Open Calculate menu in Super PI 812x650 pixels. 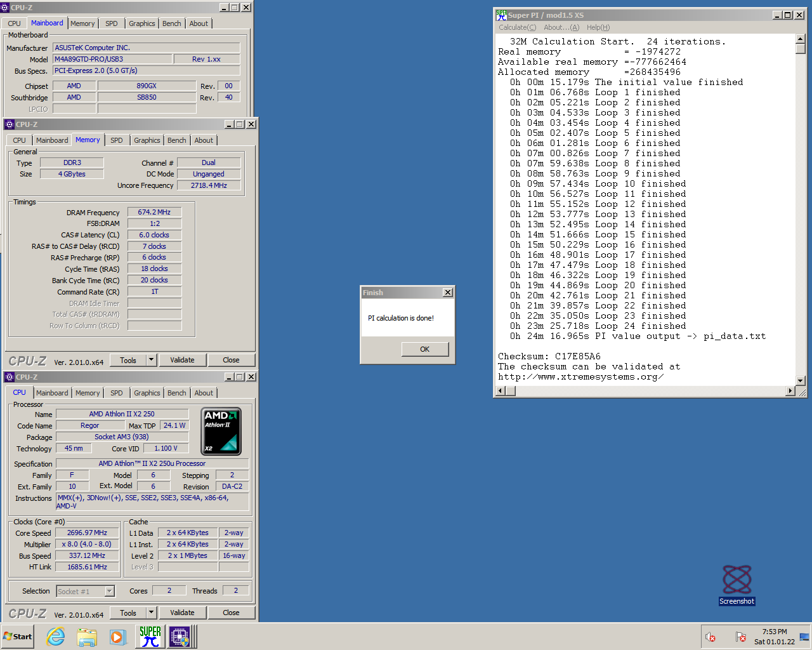(x=517, y=27)
